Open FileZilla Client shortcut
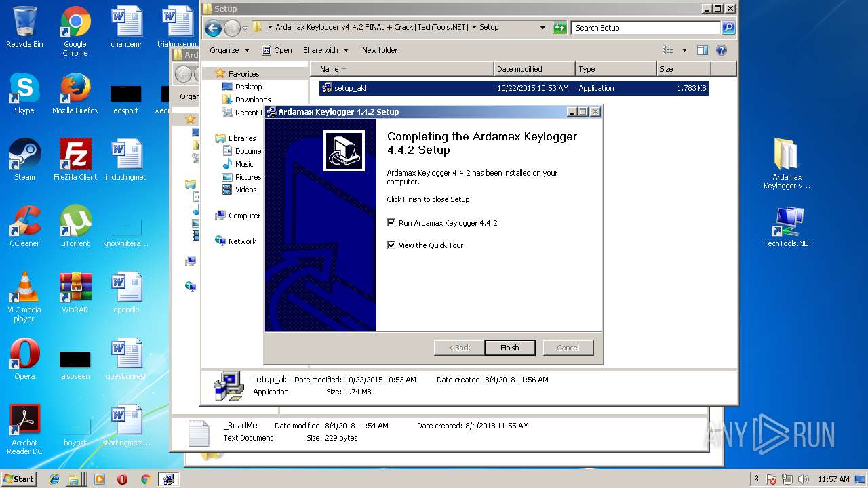 pos(75,160)
